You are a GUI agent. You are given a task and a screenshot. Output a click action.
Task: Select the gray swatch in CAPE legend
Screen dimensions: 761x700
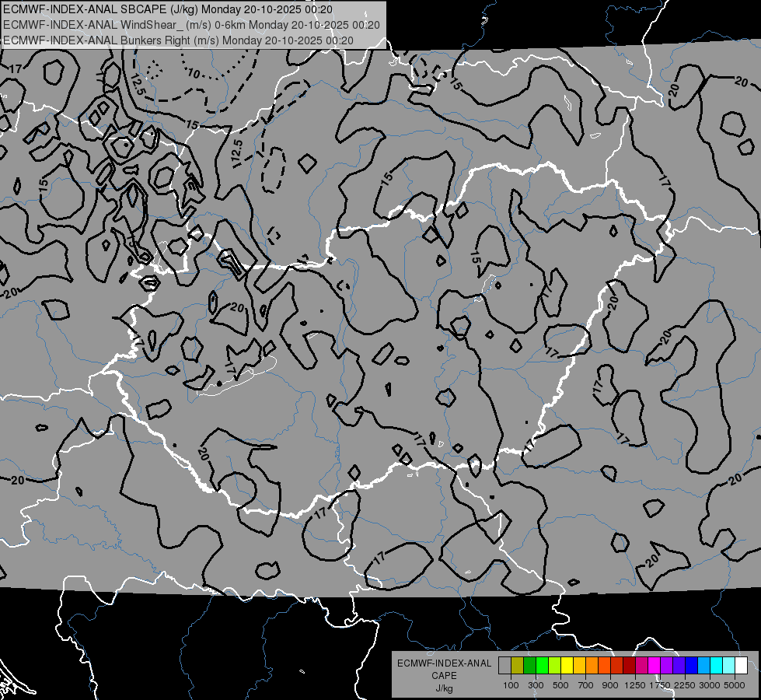coord(504,666)
